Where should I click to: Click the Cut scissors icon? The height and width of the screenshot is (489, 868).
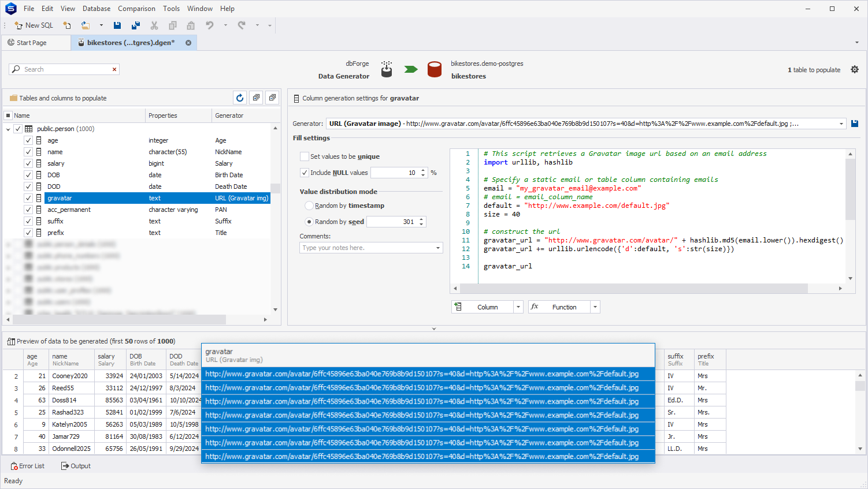(x=154, y=25)
